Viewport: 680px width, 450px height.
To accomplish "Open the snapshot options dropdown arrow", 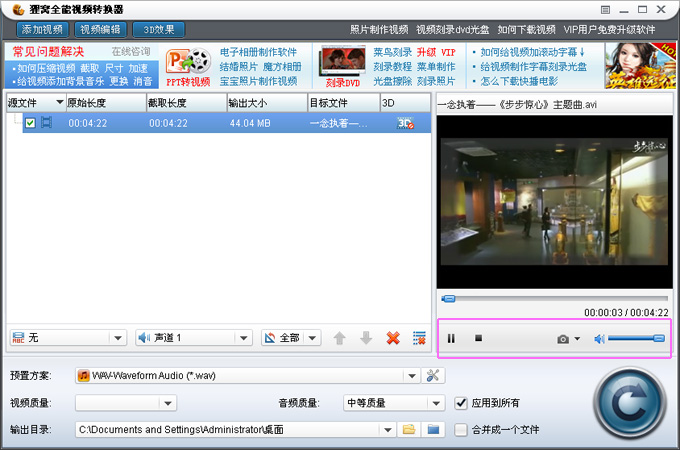I will 577,339.
